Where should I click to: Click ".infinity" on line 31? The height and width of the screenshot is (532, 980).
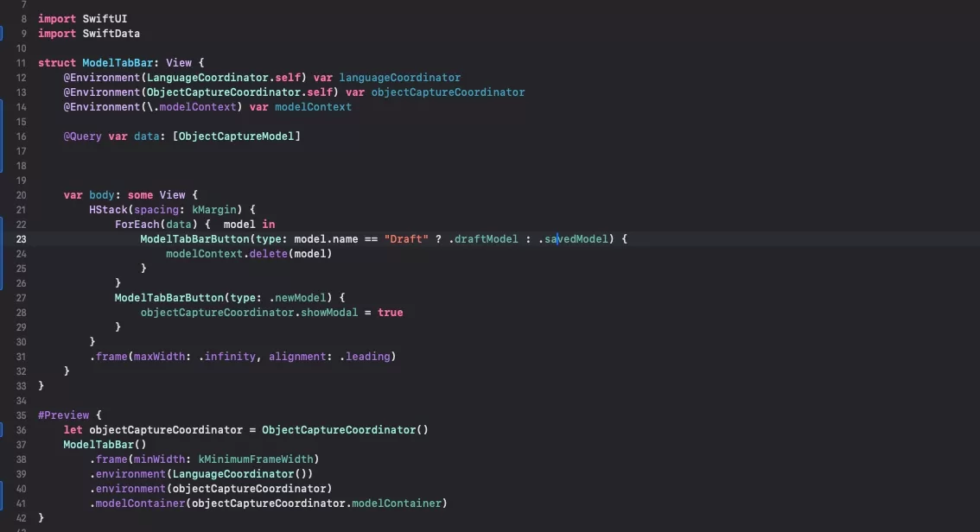227,357
